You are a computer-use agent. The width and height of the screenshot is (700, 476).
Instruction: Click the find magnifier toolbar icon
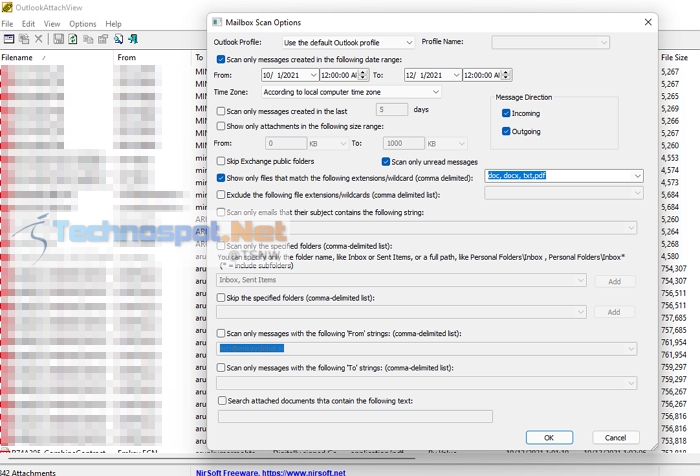[x=118, y=39]
